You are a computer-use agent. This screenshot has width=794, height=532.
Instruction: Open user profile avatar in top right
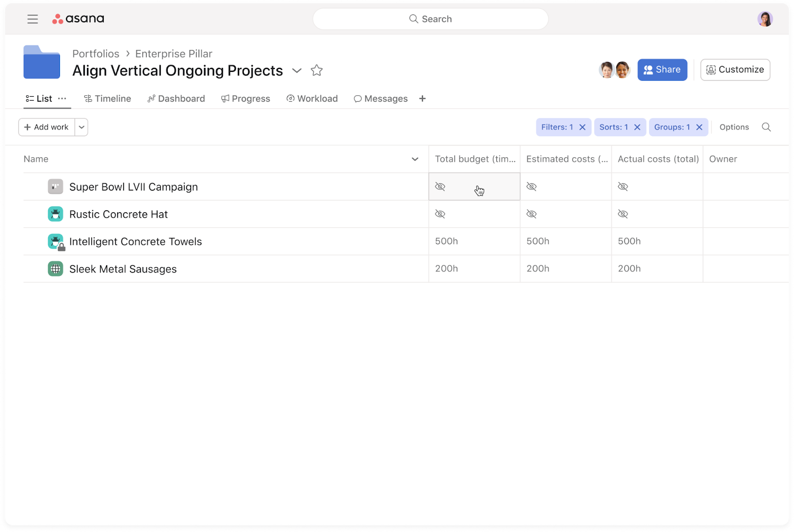tap(765, 19)
